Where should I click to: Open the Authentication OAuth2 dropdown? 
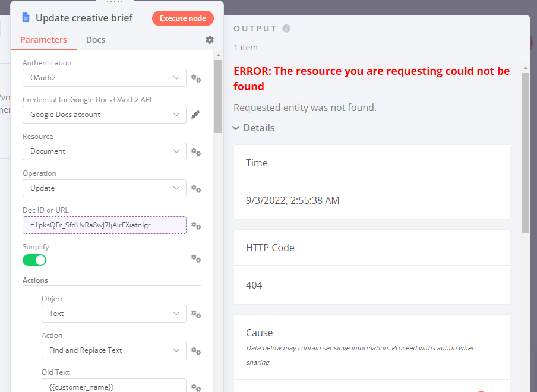[x=104, y=78]
